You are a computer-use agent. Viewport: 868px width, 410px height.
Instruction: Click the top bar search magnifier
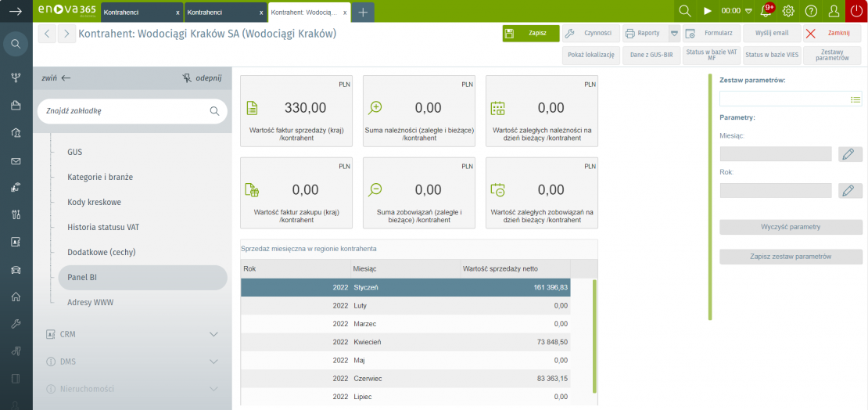[685, 11]
